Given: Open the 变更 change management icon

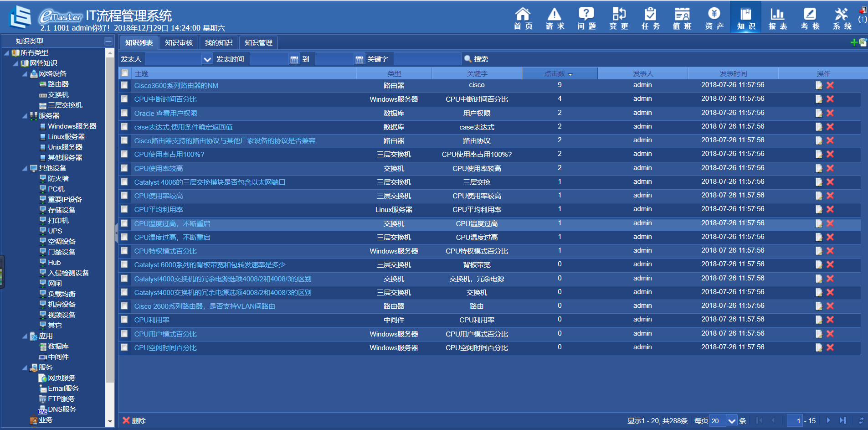Looking at the screenshot, I should tap(618, 18).
